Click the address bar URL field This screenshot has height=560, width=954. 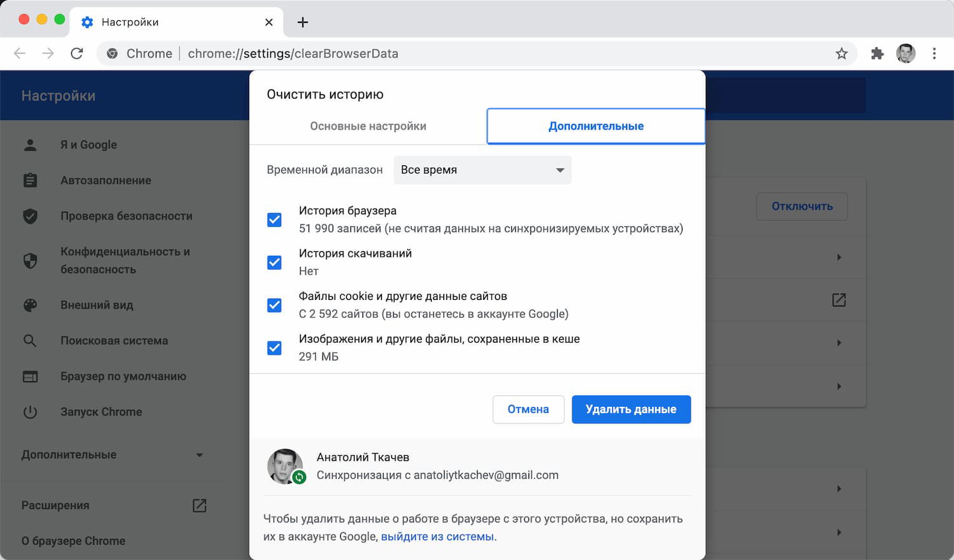coord(477,53)
